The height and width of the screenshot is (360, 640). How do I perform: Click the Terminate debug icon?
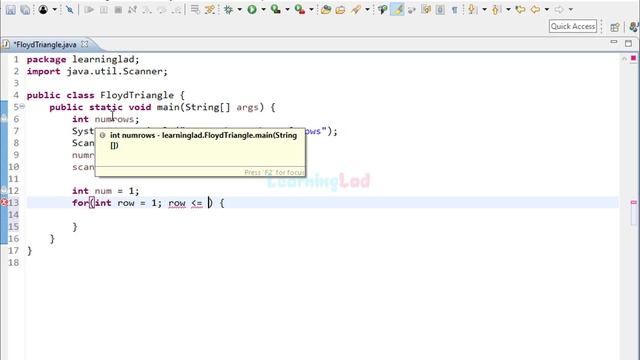pos(118,9)
